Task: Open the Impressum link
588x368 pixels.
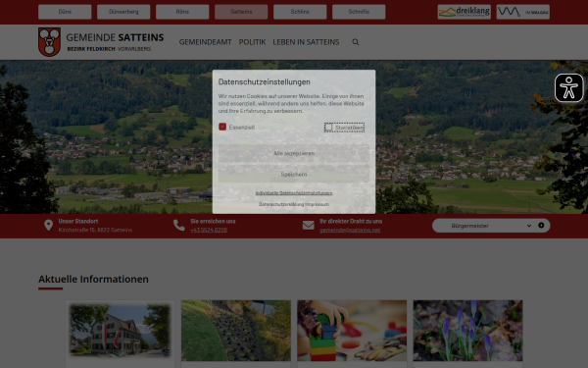Action: coord(318,204)
